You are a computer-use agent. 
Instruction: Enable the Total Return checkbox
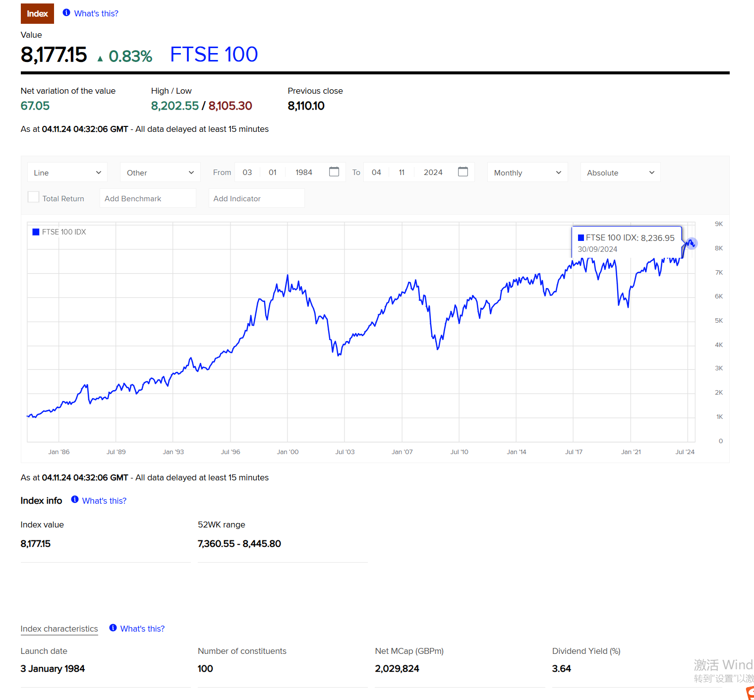(33, 197)
